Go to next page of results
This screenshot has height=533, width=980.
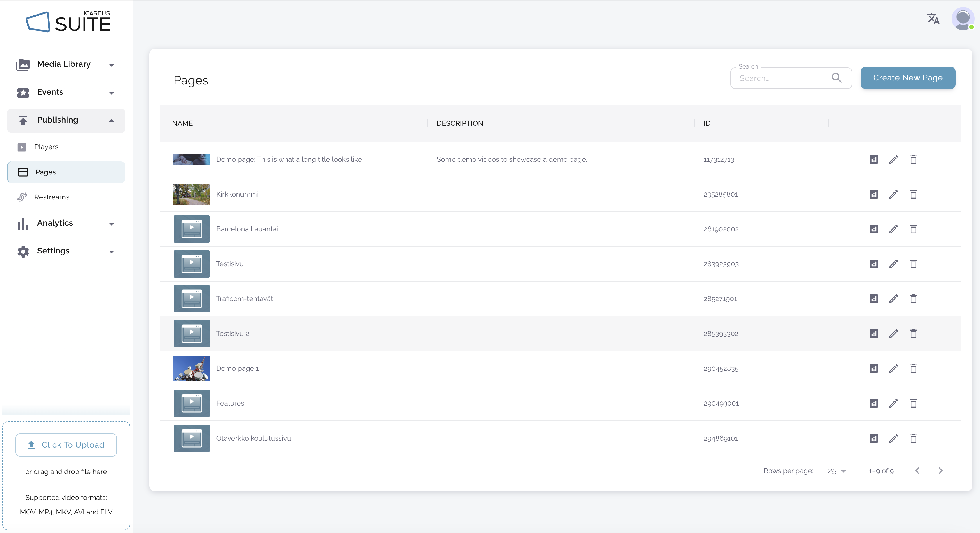[940, 471]
